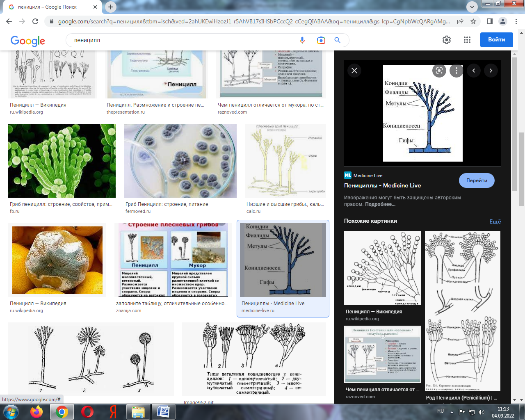Go to the next image in the preview

[491, 71]
